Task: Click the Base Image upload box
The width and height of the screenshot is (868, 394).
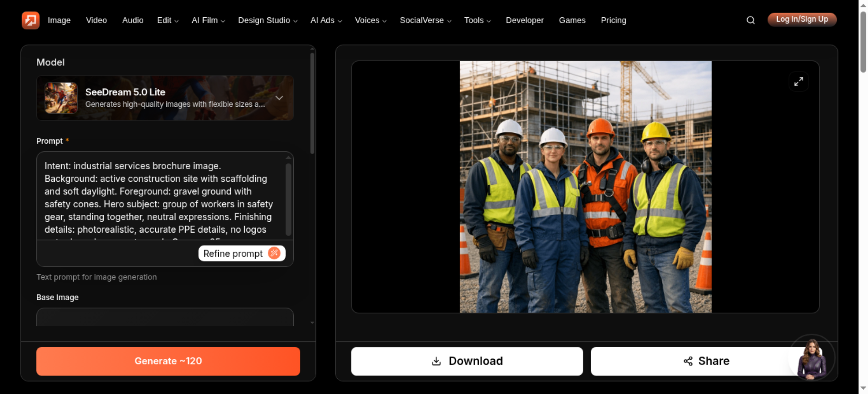Action: point(165,317)
